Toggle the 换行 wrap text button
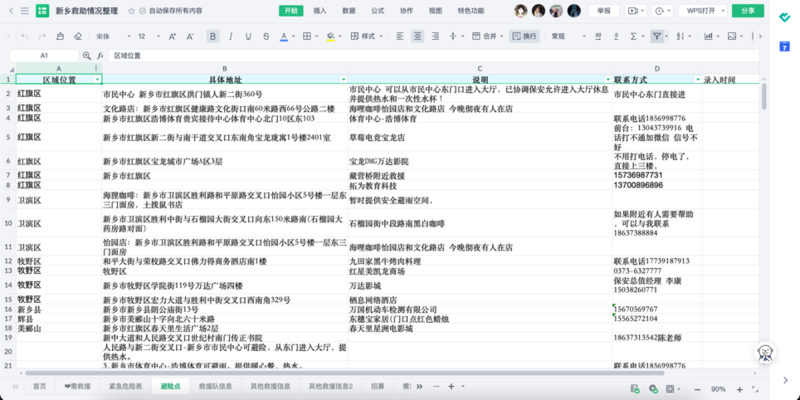This screenshot has width=800, height=400. coord(525,36)
